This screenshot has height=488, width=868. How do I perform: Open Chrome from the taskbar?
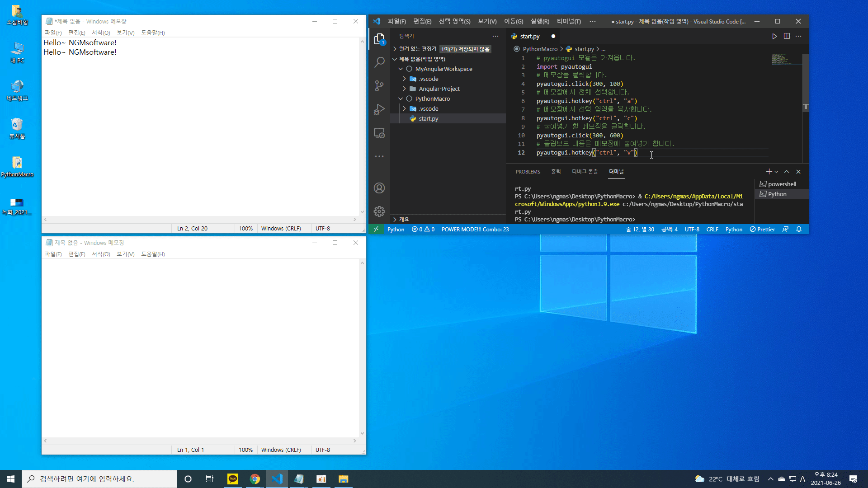click(x=255, y=479)
